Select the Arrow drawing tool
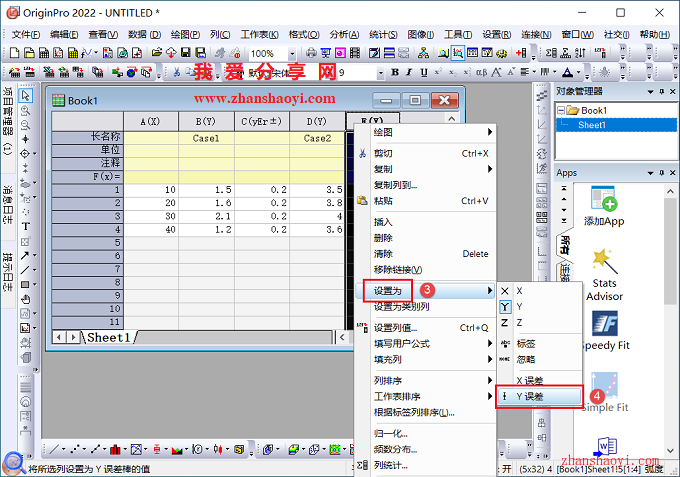 point(25,255)
